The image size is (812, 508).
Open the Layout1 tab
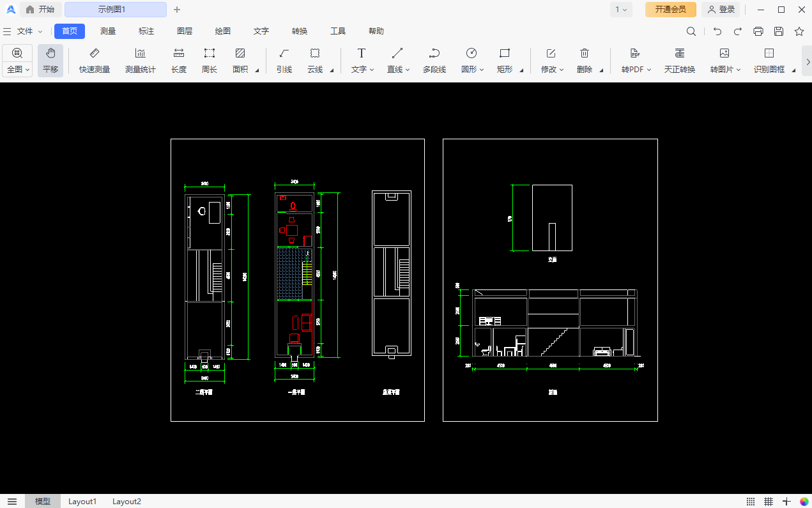pos(82,502)
